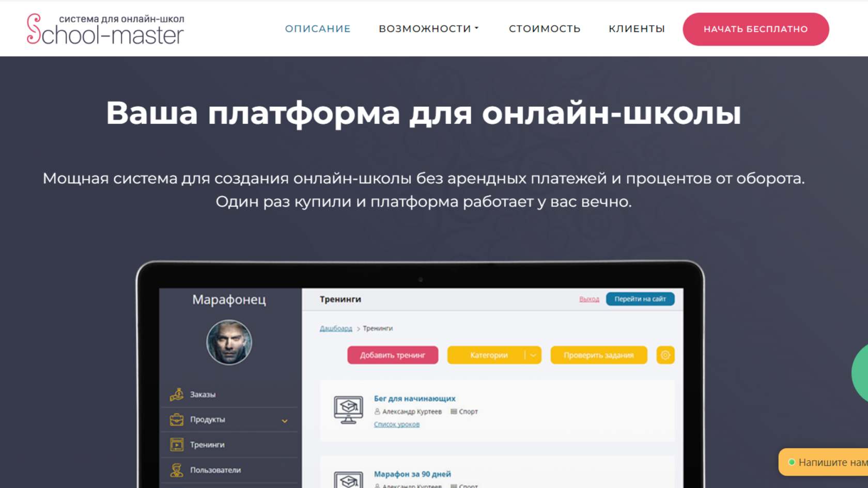The image size is (868, 488).
Task: Follow the Дашбоард breadcrumb link
Action: click(x=336, y=328)
